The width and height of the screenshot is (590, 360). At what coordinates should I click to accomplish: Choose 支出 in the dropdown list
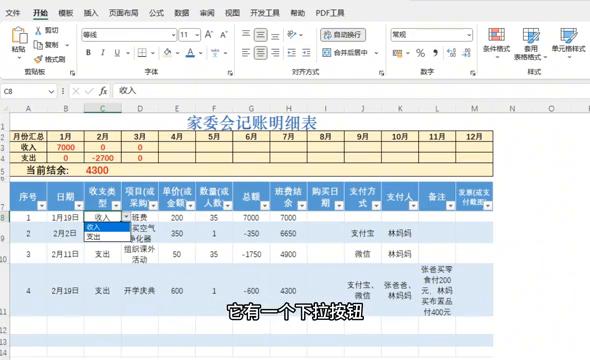click(107, 237)
